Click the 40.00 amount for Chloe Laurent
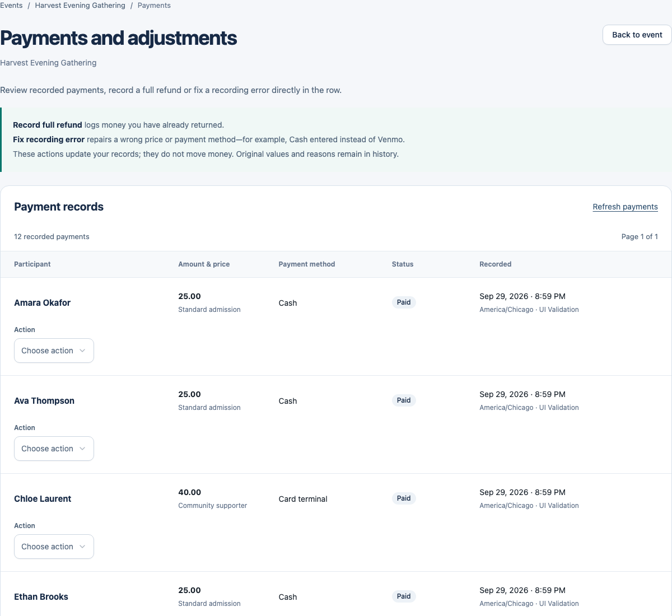This screenshot has height=616, width=672. coord(189,493)
